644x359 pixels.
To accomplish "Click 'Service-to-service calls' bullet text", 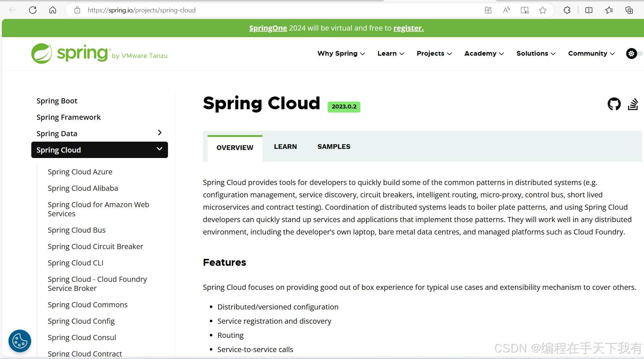I will click(255, 350).
